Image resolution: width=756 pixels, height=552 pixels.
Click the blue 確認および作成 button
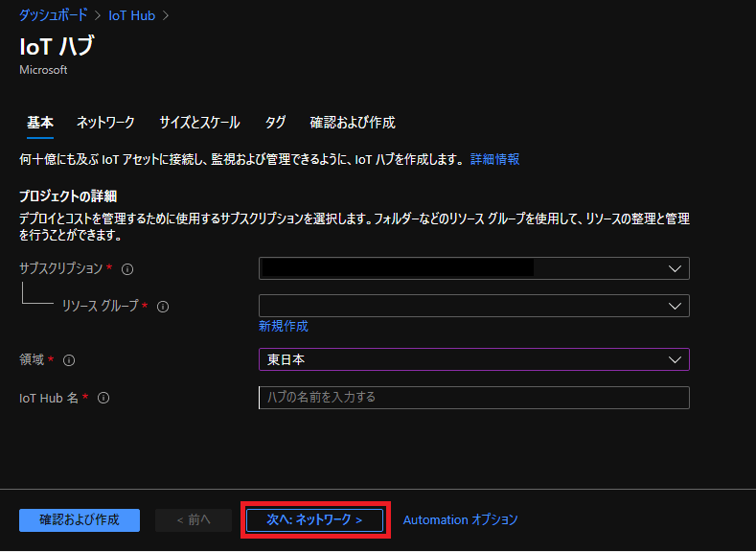80,520
